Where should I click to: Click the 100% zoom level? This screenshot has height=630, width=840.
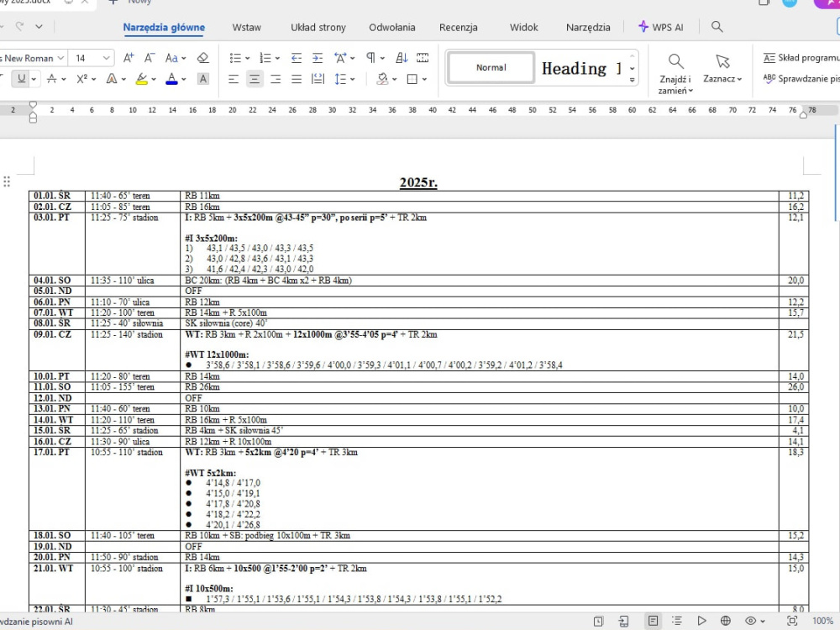pos(823,621)
